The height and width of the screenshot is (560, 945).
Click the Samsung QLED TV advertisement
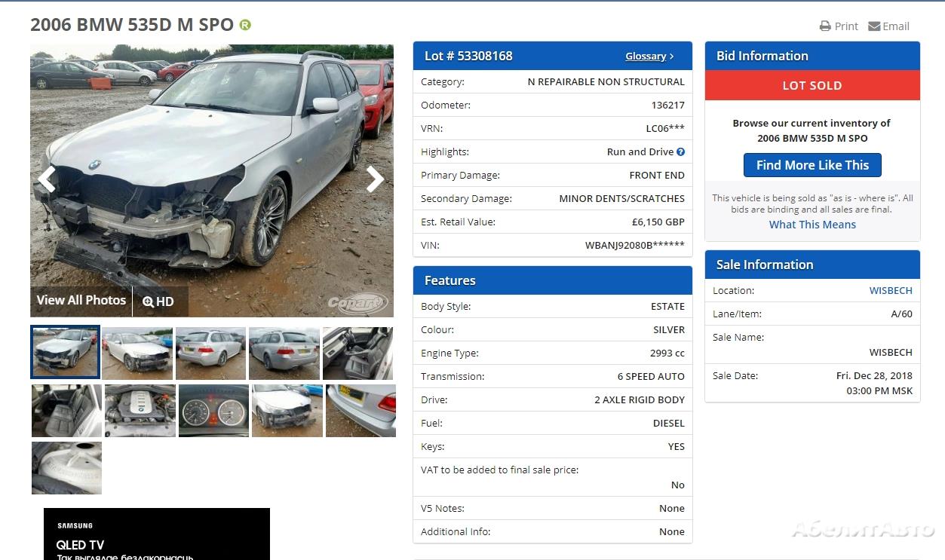pos(157,534)
